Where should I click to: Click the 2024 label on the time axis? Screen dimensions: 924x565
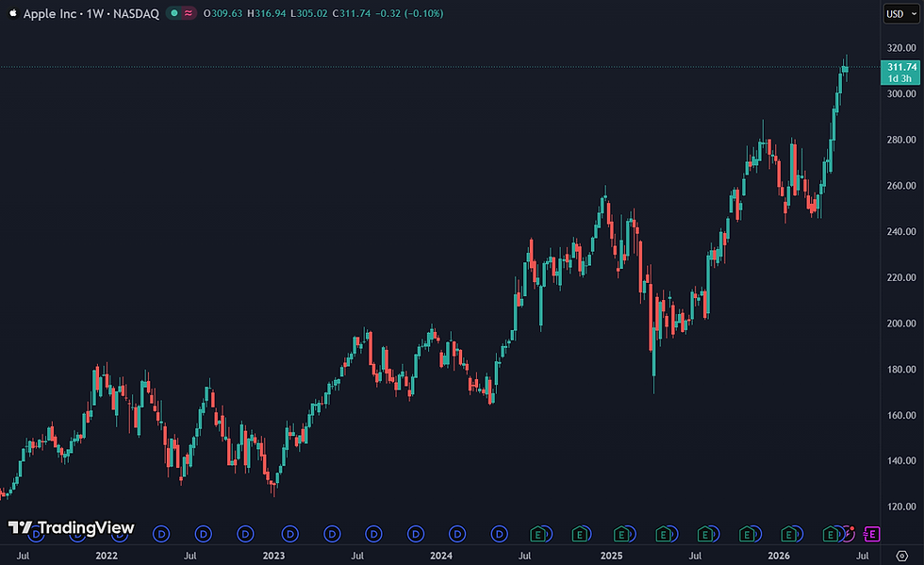tap(441, 556)
